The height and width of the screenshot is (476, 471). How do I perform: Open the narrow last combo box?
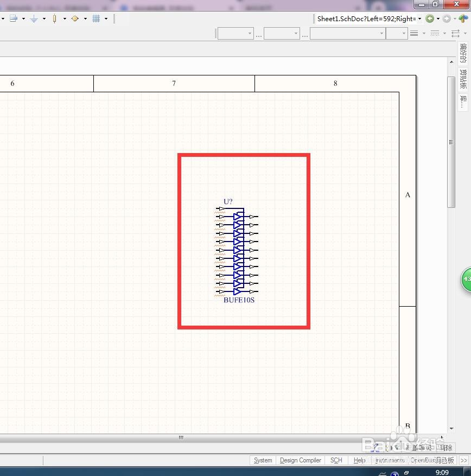click(x=397, y=33)
